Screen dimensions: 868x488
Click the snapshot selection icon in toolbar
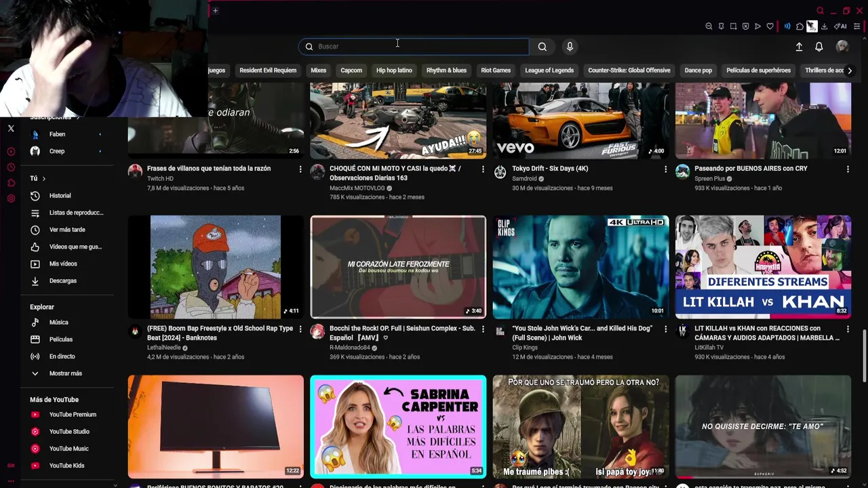click(x=733, y=26)
